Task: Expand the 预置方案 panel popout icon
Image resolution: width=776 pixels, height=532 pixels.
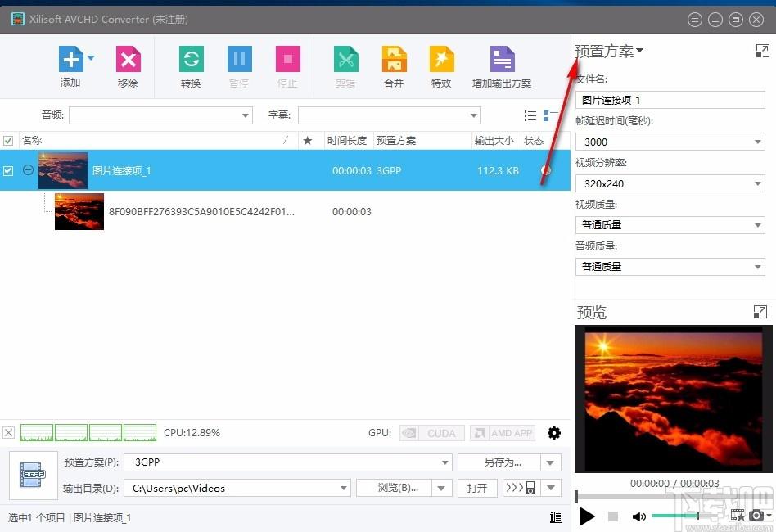Action: point(763,50)
